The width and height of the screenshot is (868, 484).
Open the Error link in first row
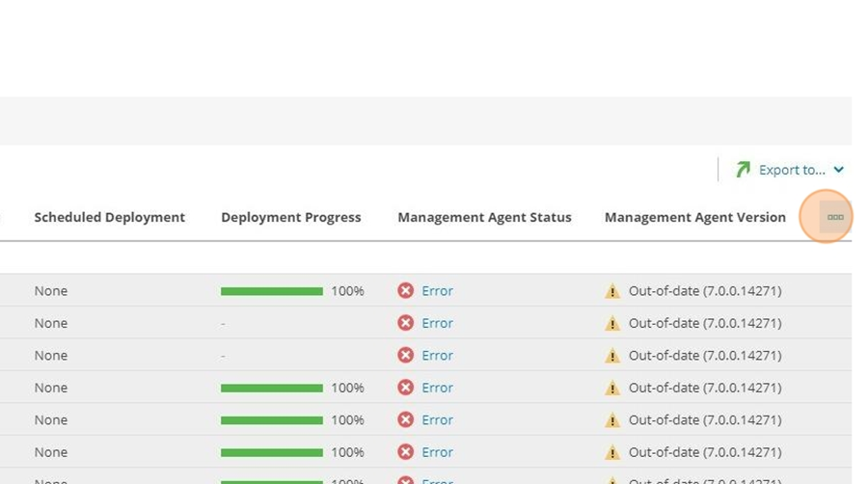(437, 291)
